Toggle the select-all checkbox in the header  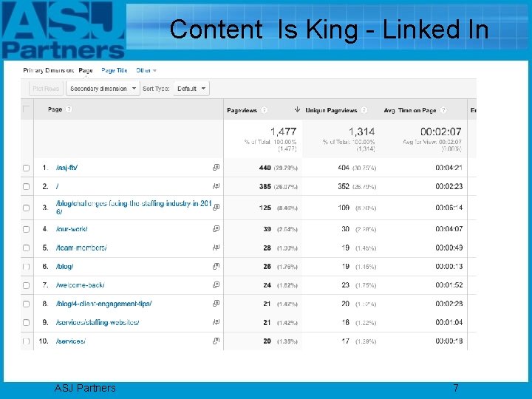[26, 109]
